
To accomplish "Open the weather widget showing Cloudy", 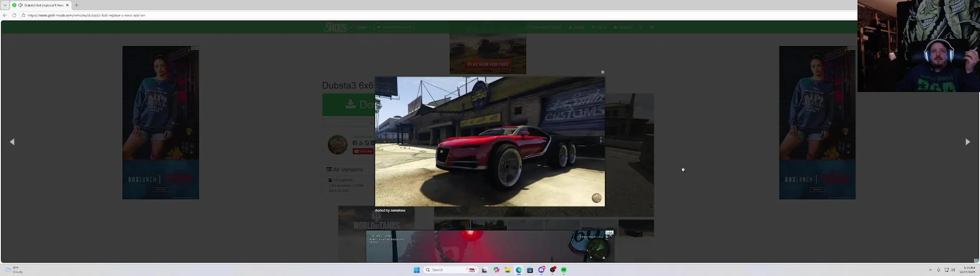I will click(x=14, y=270).
